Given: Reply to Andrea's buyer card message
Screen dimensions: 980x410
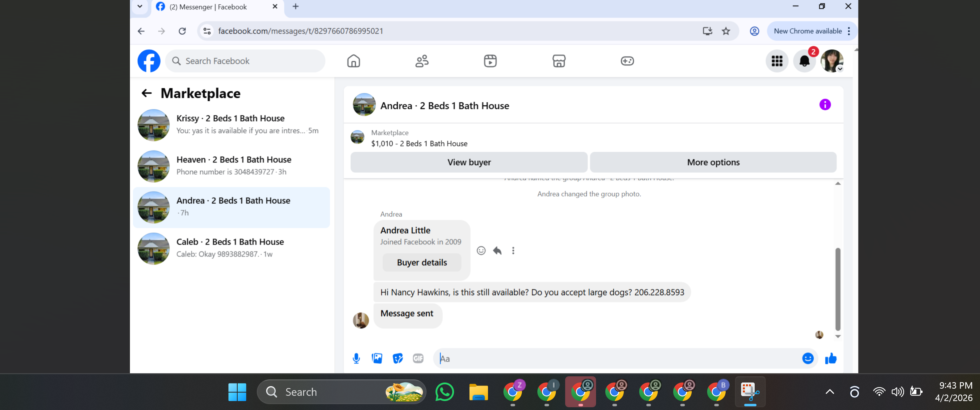Looking at the screenshot, I should 497,251.
